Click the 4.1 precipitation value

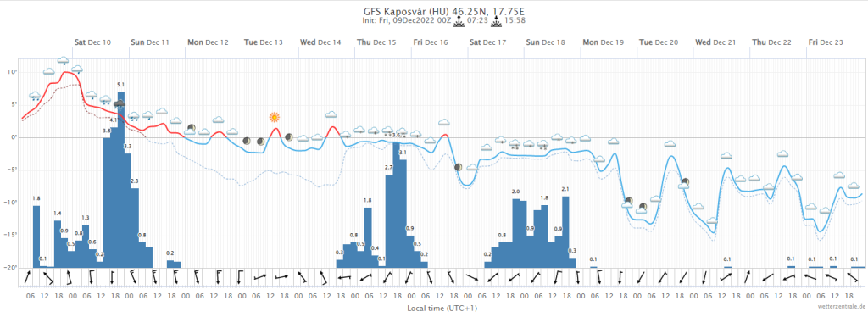pyautogui.click(x=114, y=120)
